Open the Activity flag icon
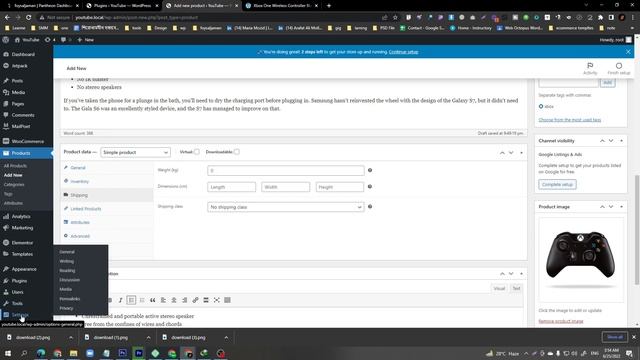The width and height of the screenshot is (640, 360). coord(590,66)
